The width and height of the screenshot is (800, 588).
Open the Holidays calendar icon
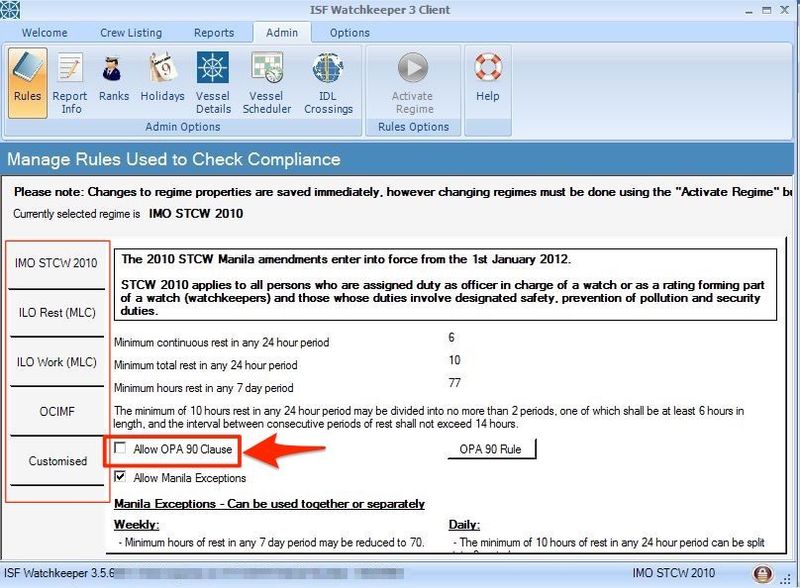pyautogui.click(x=162, y=77)
